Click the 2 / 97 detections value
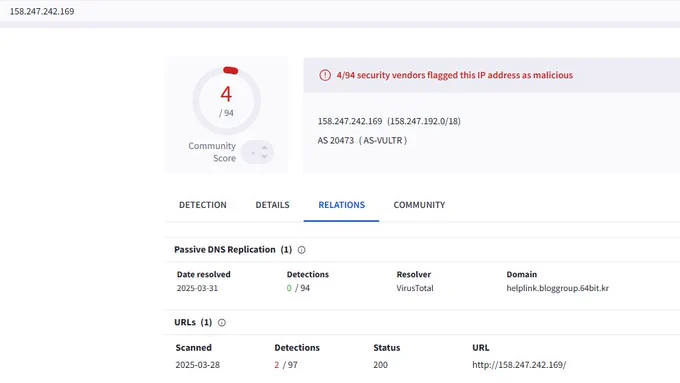Viewport: 680px width, 383px height. coord(286,365)
